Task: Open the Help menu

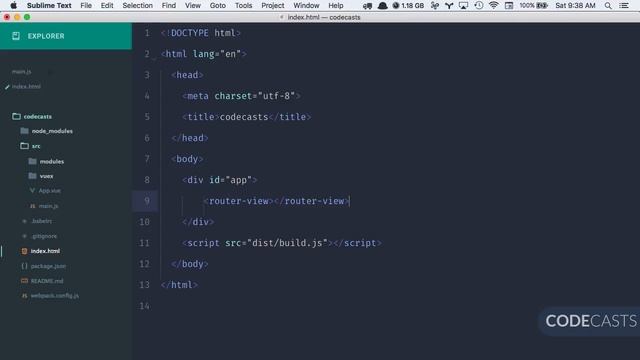Action: pos(336,5)
